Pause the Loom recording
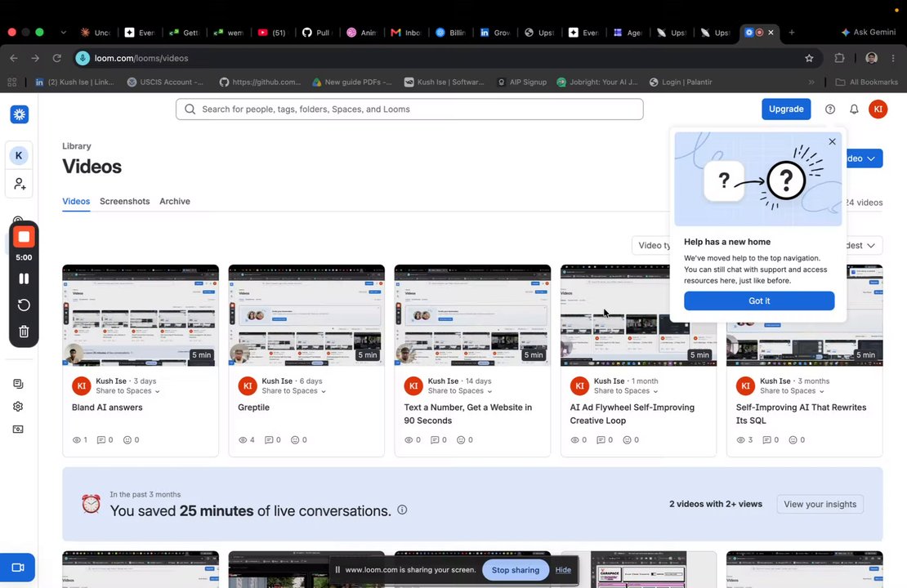The width and height of the screenshot is (907, 588). pyautogui.click(x=24, y=278)
